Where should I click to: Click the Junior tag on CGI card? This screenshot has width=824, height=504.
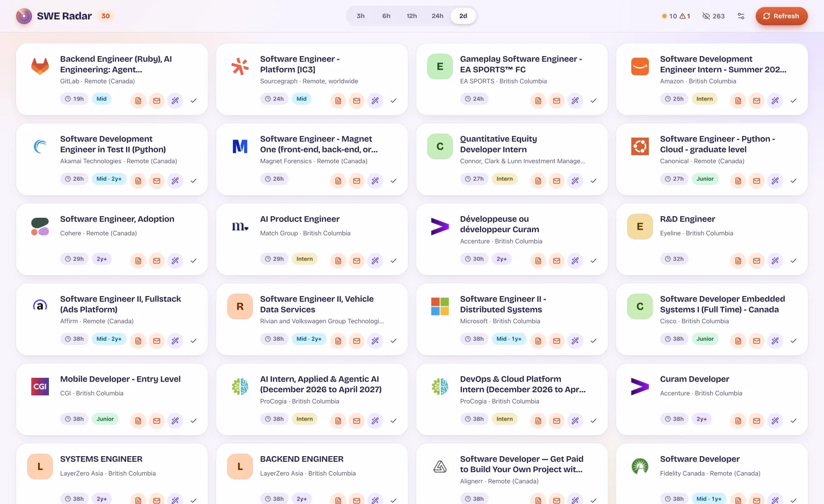tap(105, 419)
